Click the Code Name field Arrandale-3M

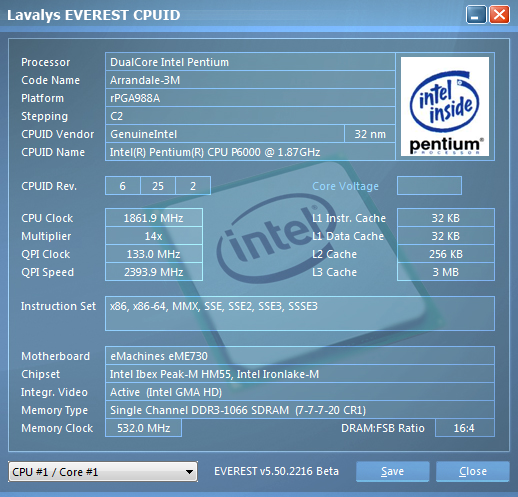(x=250, y=80)
